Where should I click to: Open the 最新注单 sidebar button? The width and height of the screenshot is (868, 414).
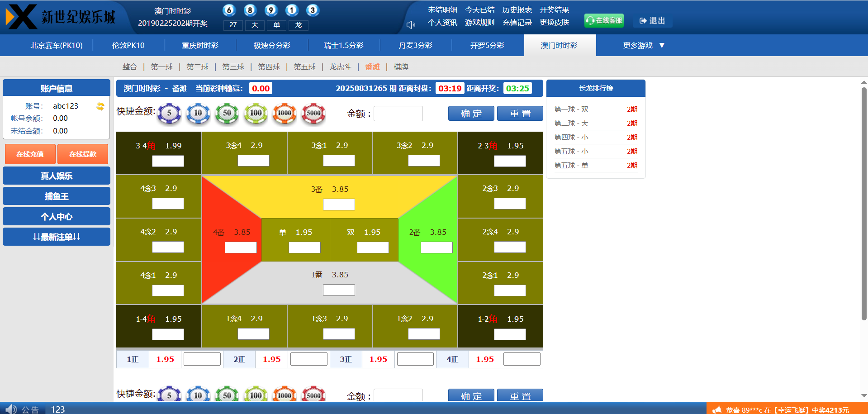point(57,237)
